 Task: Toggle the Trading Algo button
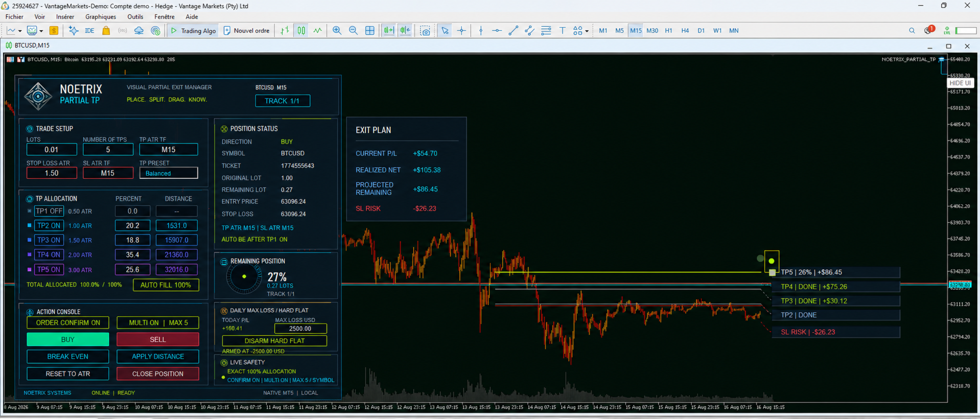(x=193, y=31)
